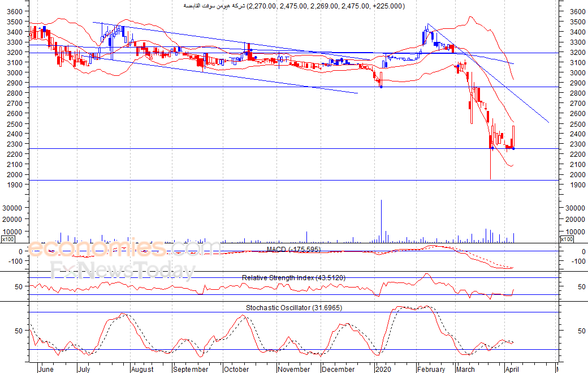This screenshot has height=373, width=588.
Task: Click the x100 box at right axis
Action: pos(566,239)
